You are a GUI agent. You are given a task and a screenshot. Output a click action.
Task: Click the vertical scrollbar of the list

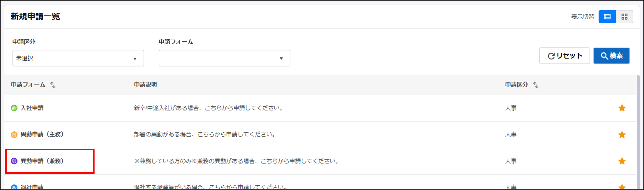point(638,132)
